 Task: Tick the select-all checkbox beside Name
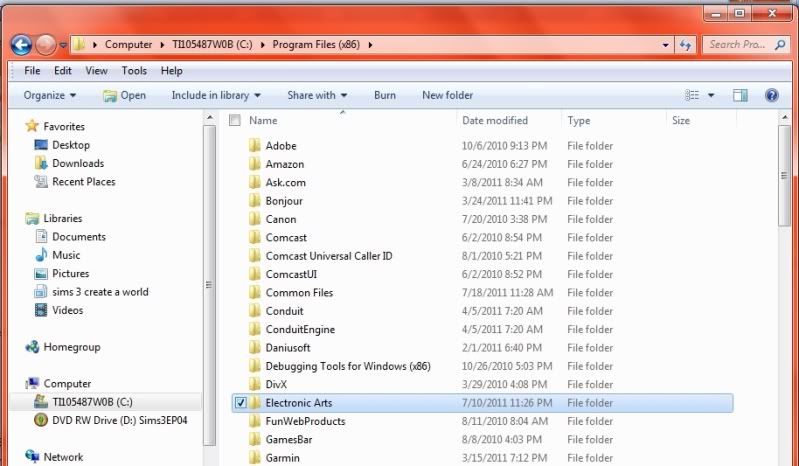(235, 121)
